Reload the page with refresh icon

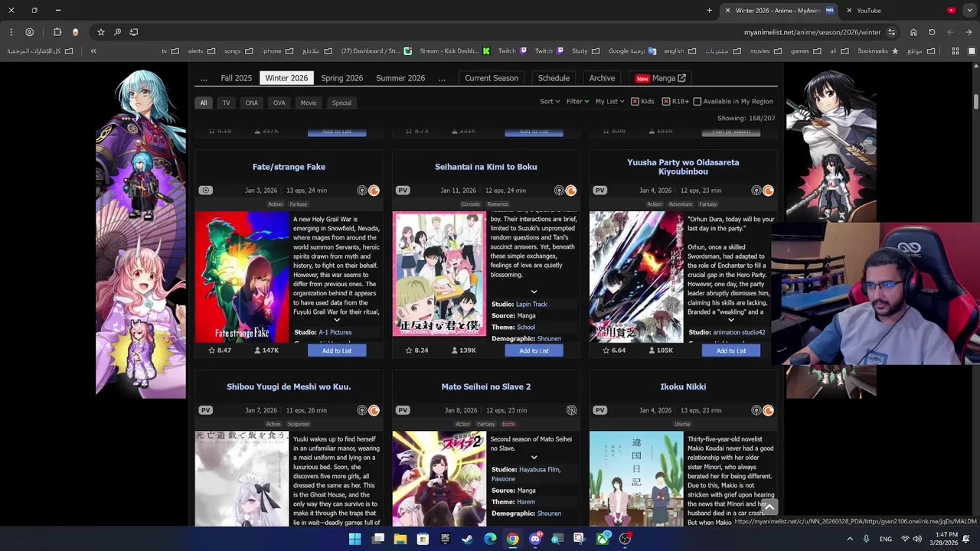click(932, 32)
